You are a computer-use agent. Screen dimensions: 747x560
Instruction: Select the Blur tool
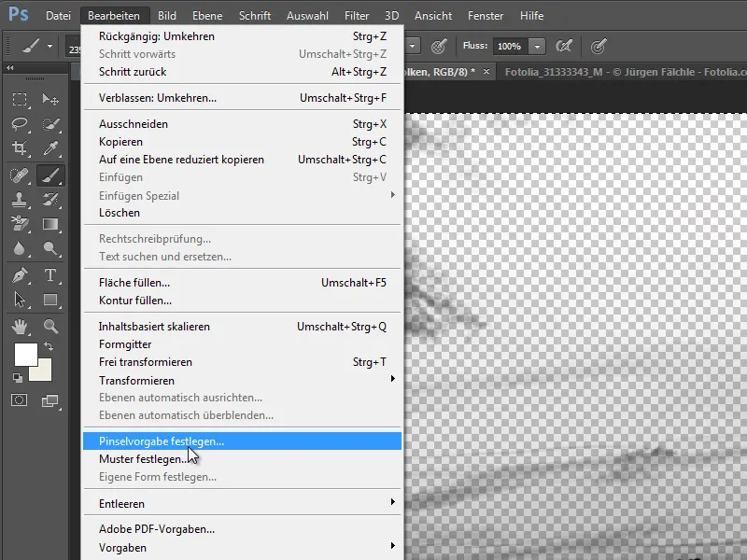coord(20,248)
